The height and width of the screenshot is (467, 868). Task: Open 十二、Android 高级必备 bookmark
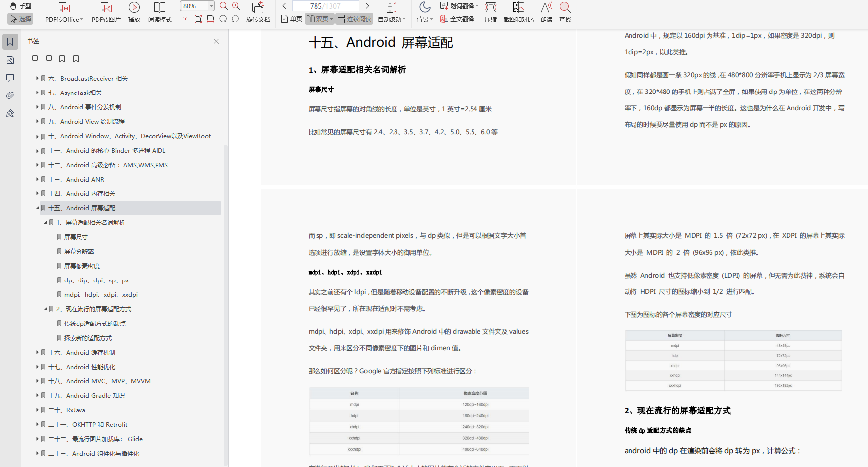coord(108,165)
